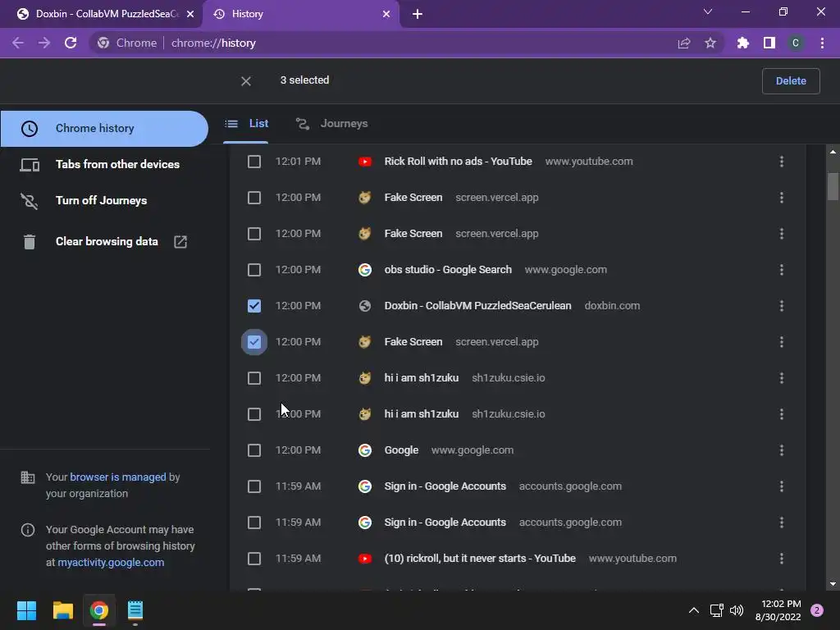Open the taskbar clock 12:02 PM

point(778,610)
